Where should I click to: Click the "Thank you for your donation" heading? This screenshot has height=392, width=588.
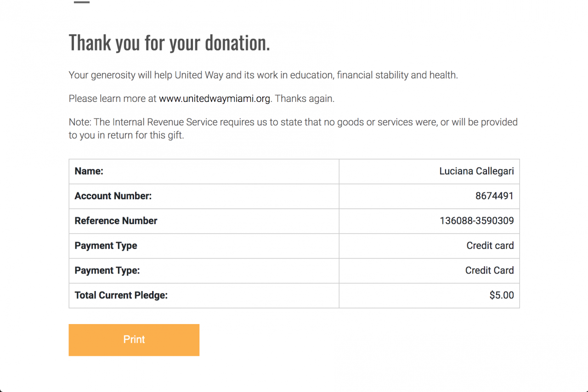point(169,43)
